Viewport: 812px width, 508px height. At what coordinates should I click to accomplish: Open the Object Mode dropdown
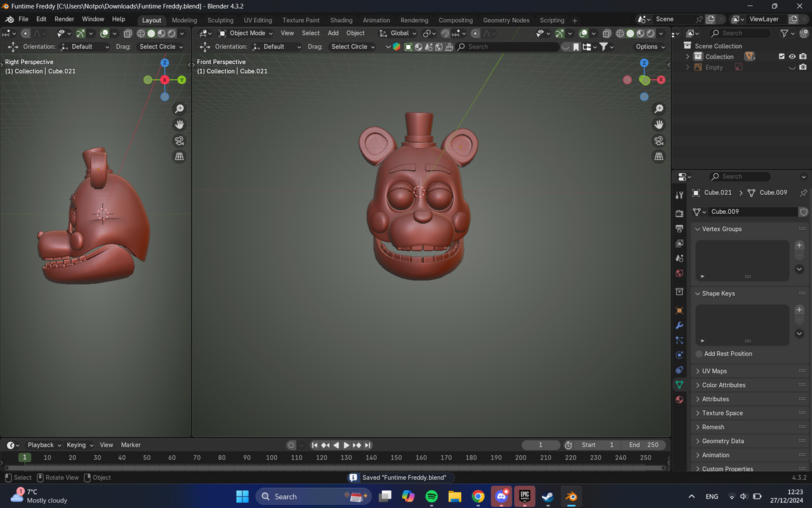(x=246, y=33)
